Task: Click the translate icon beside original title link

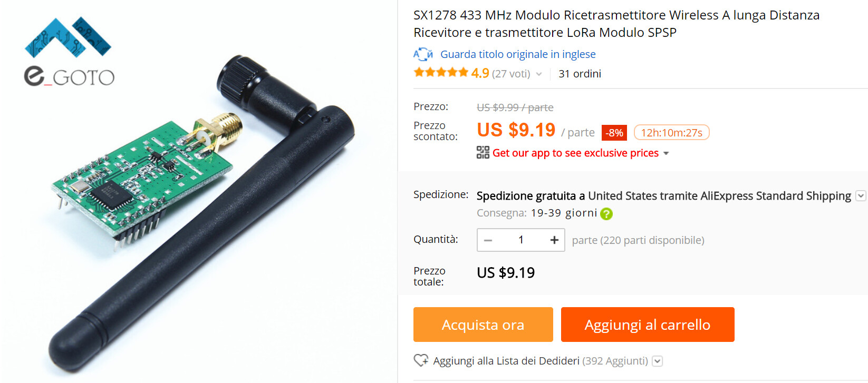Action: [x=422, y=54]
